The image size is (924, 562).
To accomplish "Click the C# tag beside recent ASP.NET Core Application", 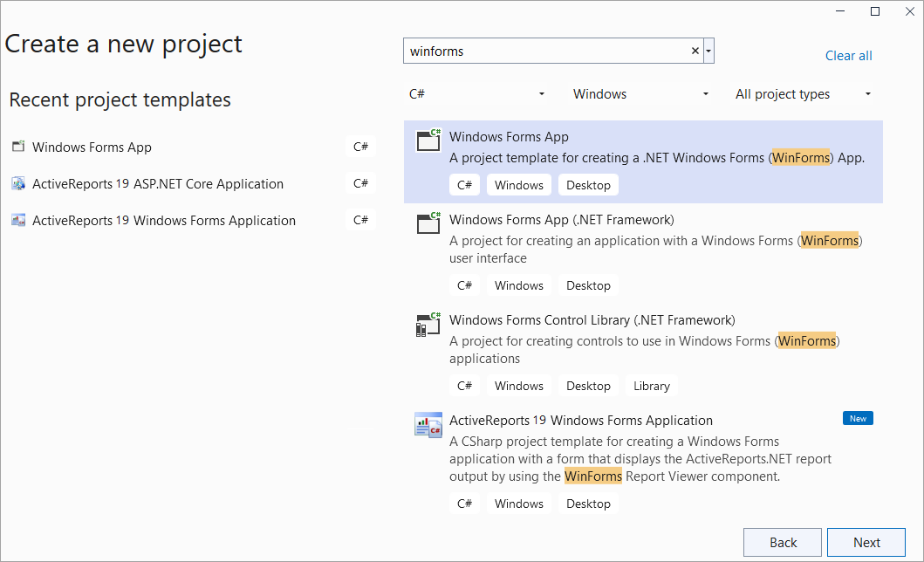I will (360, 183).
